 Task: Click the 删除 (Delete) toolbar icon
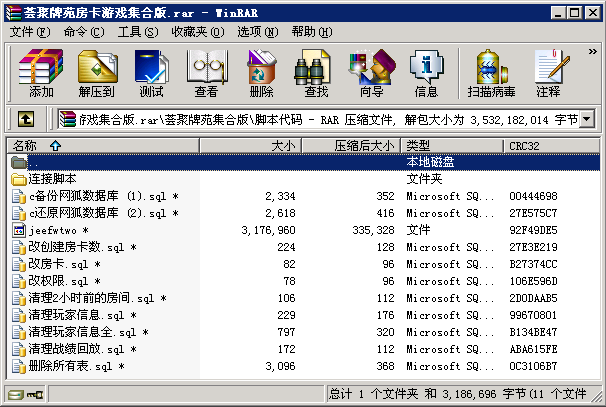[261, 73]
